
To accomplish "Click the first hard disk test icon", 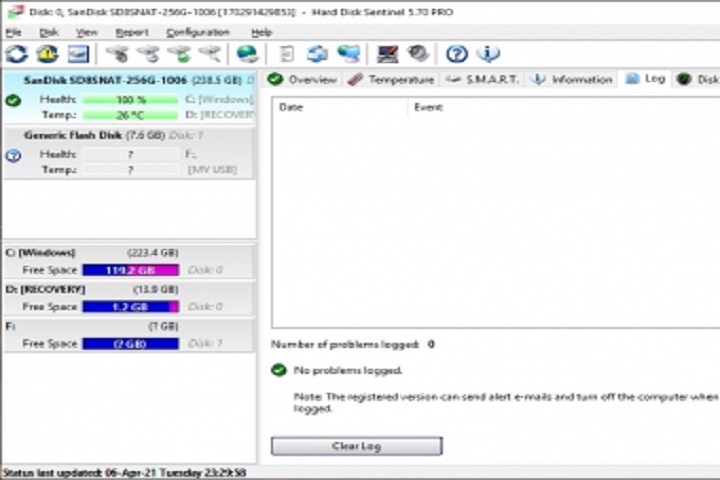I will pyautogui.click(x=117, y=54).
